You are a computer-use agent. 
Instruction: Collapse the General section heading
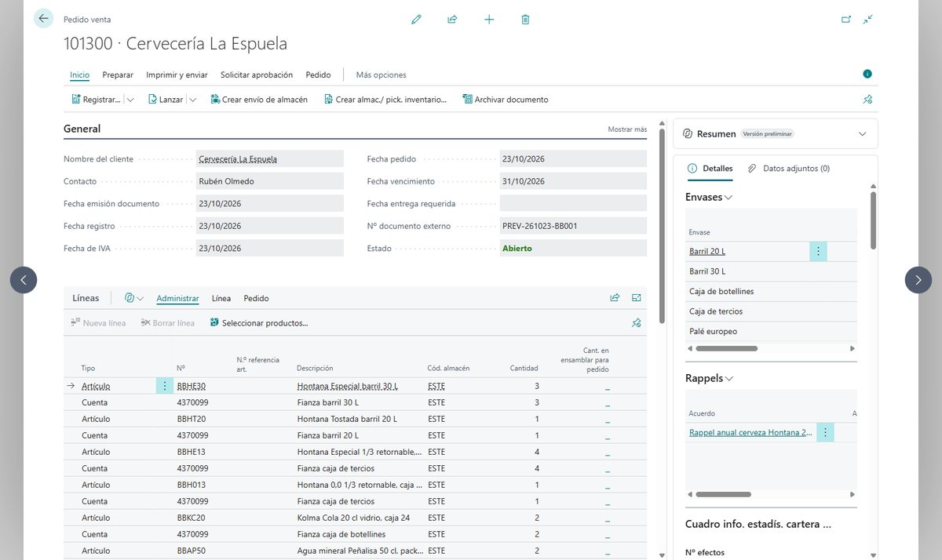tap(82, 129)
